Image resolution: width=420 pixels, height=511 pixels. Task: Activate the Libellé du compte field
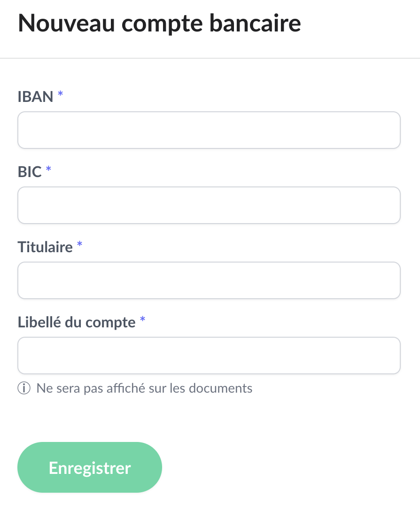click(x=209, y=356)
